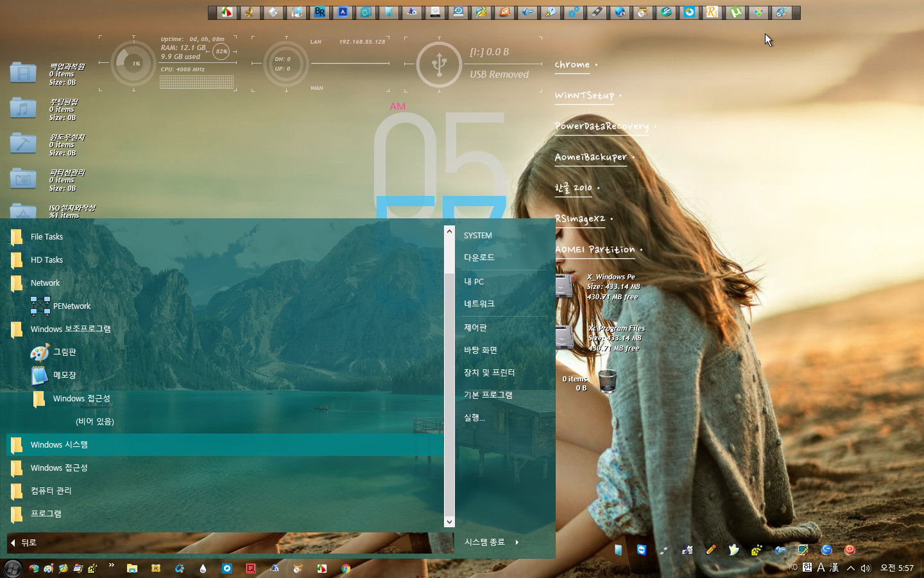Open 다운로드 in the start menu

pos(479,258)
